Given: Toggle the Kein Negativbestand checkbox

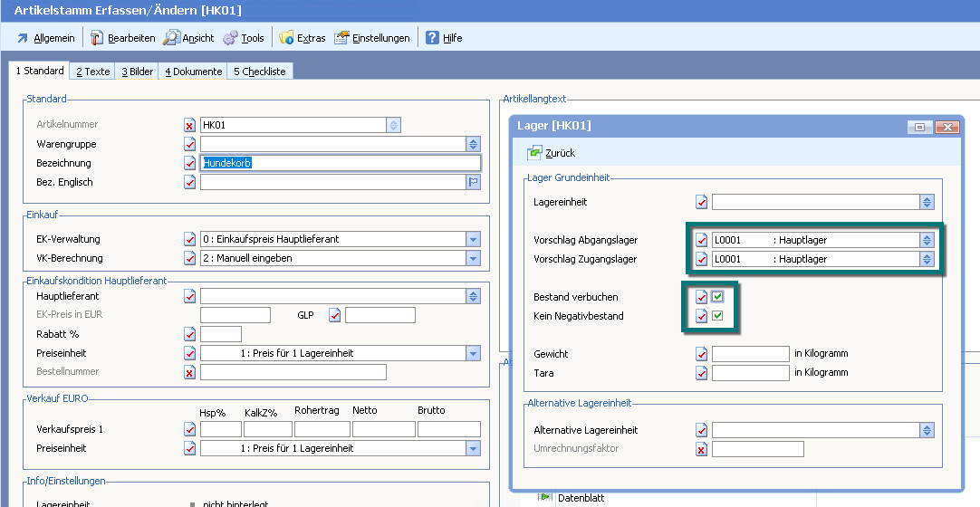Looking at the screenshot, I should tap(717, 316).
